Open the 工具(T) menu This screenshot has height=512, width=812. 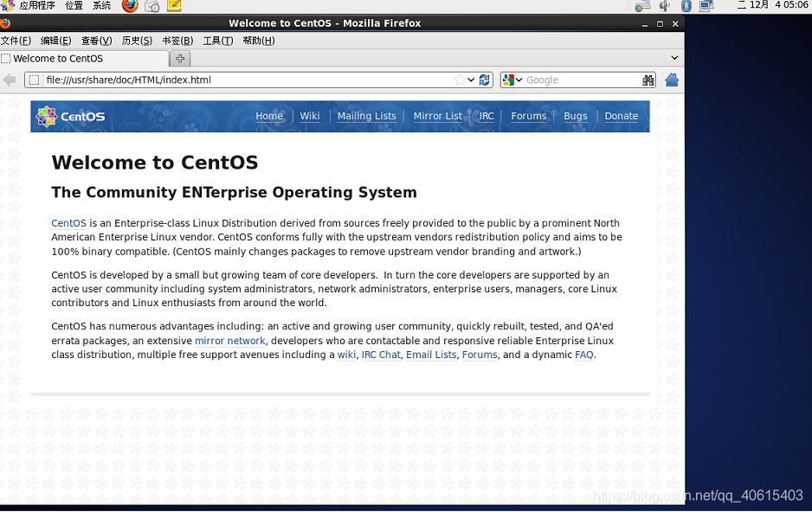(217, 41)
